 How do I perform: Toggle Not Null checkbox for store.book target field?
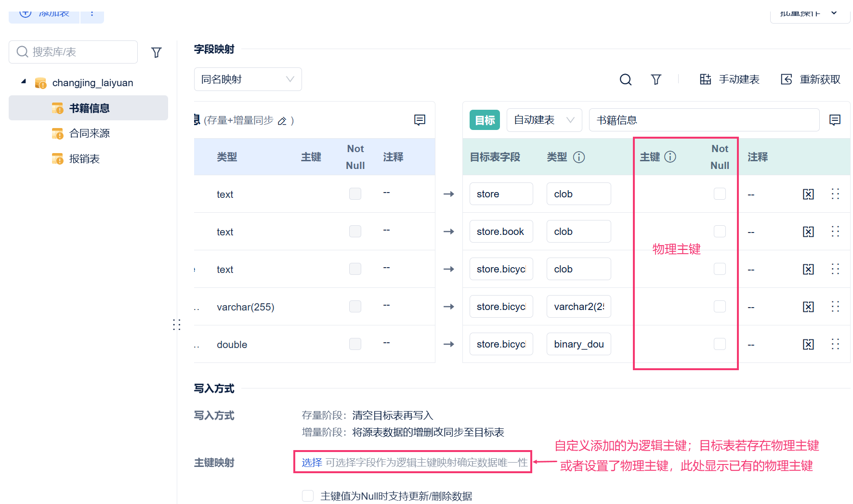pos(720,232)
